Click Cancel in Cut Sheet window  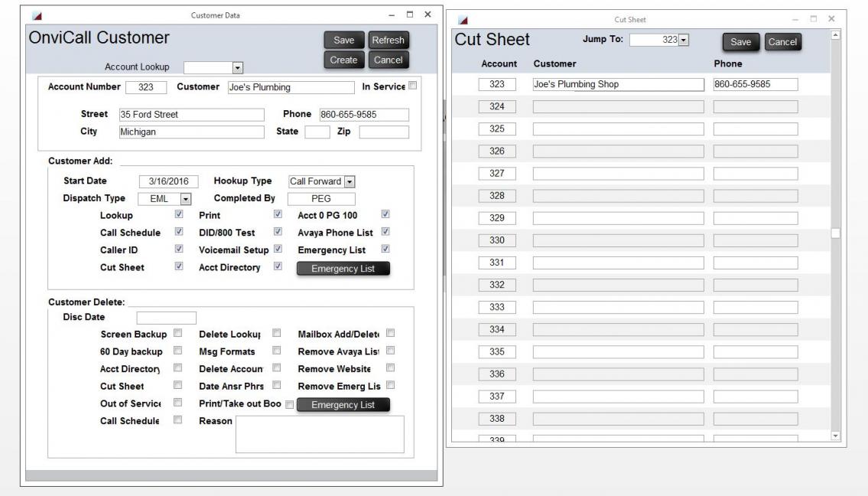pyautogui.click(x=783, y=42)
